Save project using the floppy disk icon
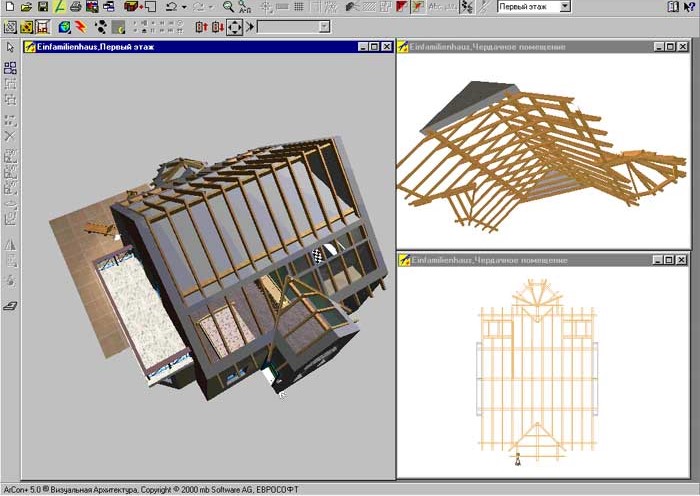This screenshot has height=496, width=700. coord(42,7)
